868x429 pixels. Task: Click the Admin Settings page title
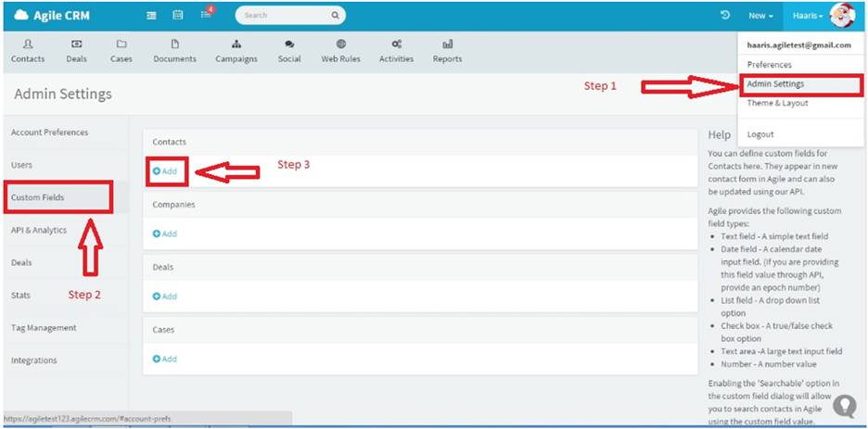(63, 94)
